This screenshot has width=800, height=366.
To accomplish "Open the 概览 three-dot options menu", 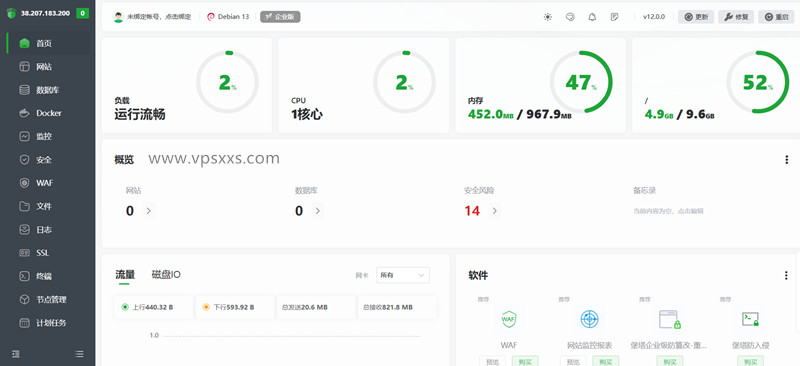I will (786, 160).
